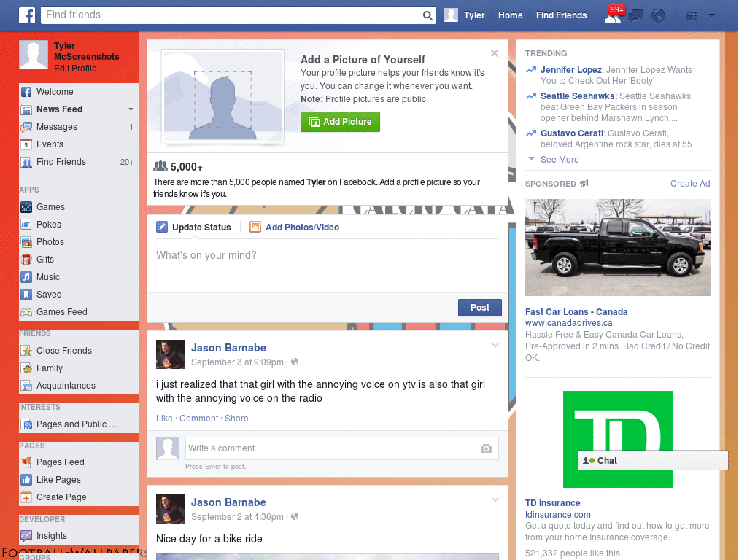Click Comment under the annoying voice post

(198, 419)
